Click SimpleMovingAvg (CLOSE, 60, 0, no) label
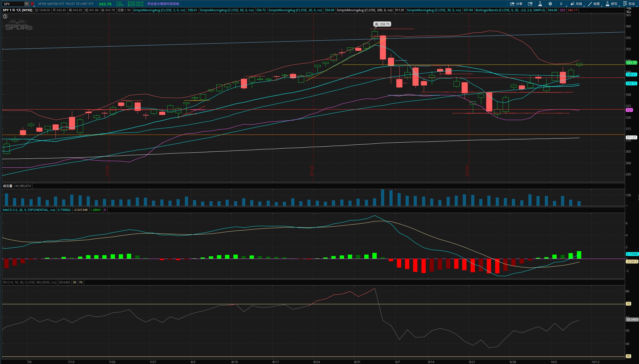The height and width of the screenshot is (364, 639). point(227,10)
